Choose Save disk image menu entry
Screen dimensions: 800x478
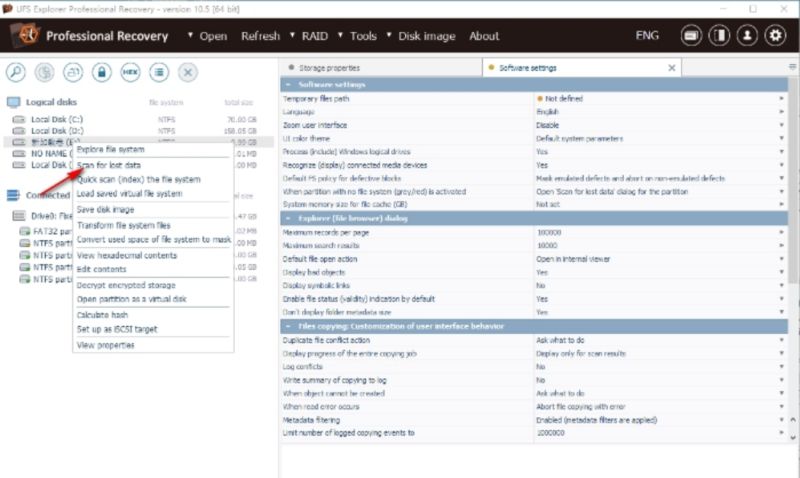point(106,210)
